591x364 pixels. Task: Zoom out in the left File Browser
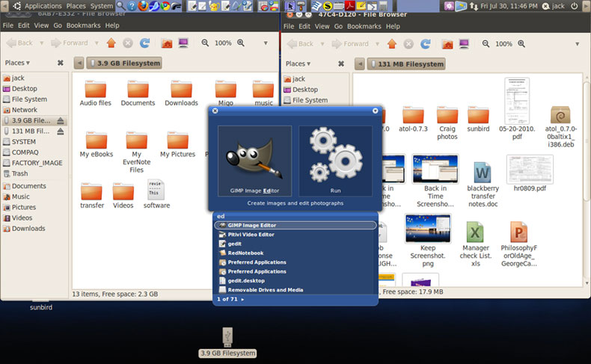205,43
